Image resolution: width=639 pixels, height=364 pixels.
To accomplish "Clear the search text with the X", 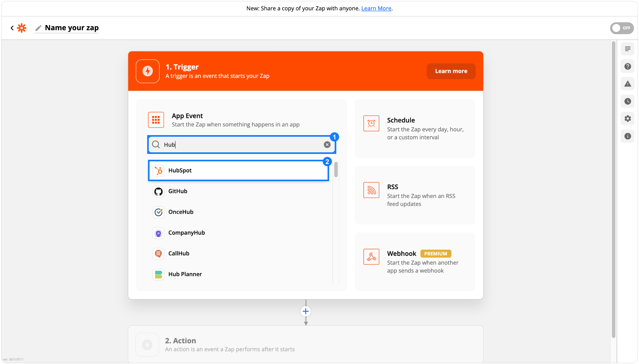I will point(327,144).
